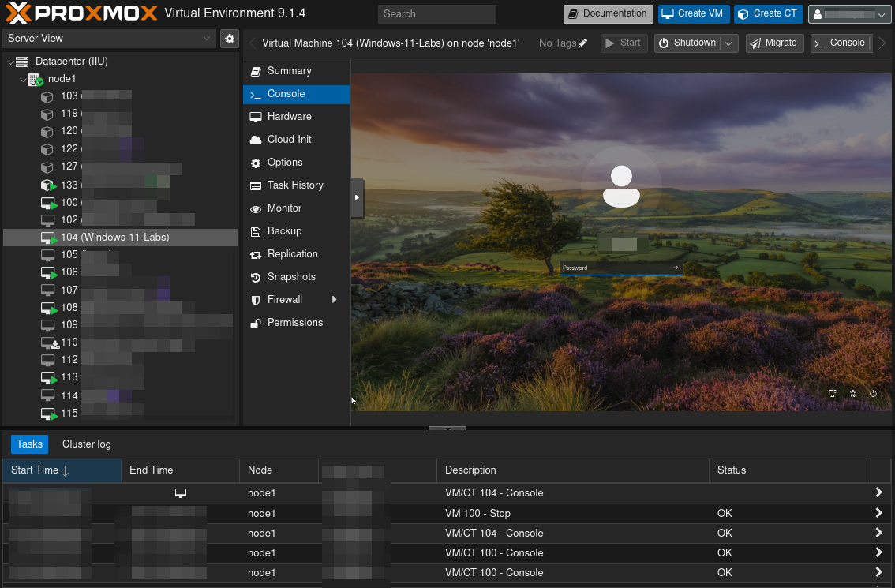
Task: Open the Shutdown dropdown arrow
Action: pos(729,43)
